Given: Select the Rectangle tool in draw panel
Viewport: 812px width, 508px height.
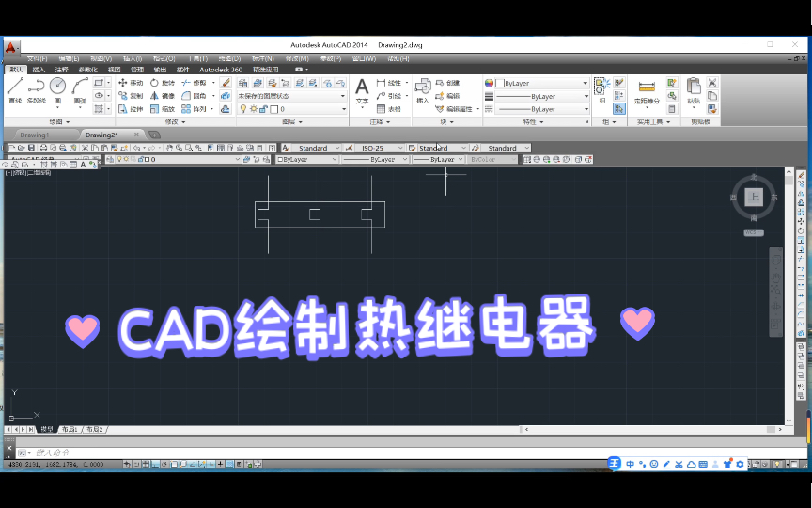Looking at the screenshot, I should tap(99, 83).
